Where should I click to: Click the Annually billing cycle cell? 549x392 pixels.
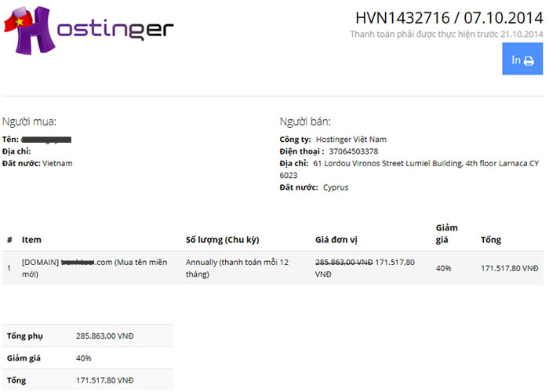[237, 268]
